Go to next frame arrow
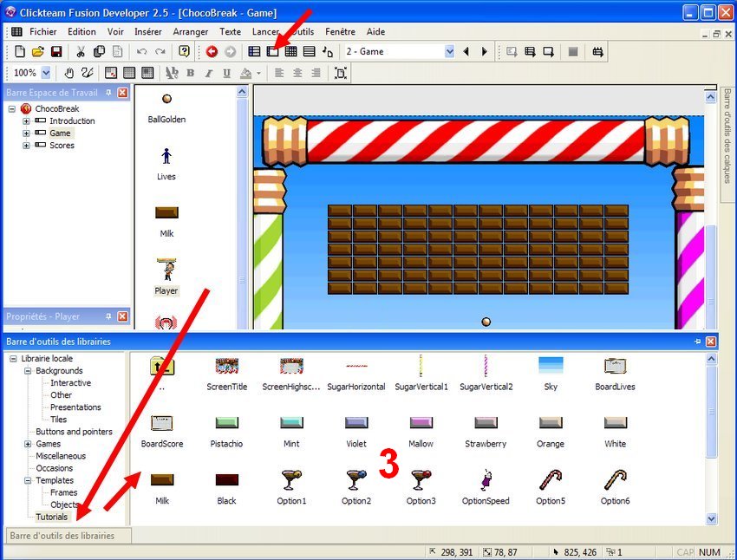Image resolution: width=737 pixels, height=560 pixels. (x=485, y=51)
